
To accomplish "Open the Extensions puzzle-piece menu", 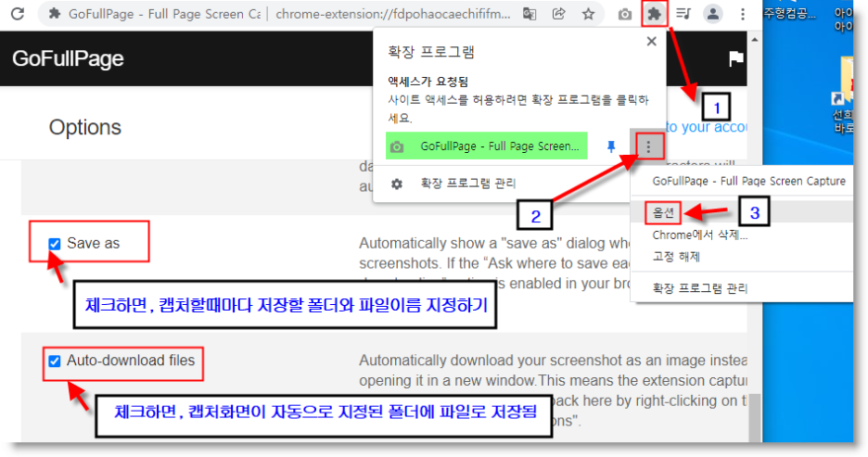I will pyautogui.click(x=655, y=14).
